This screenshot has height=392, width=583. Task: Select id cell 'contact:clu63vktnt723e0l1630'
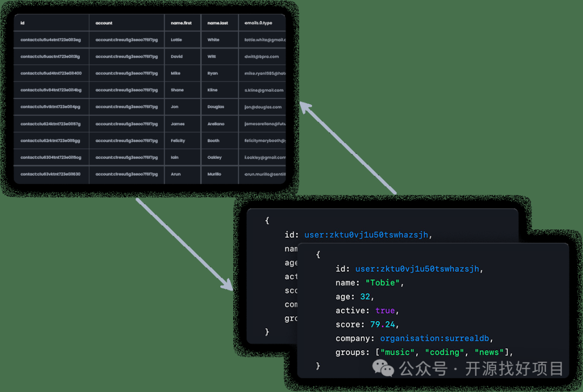50,174
